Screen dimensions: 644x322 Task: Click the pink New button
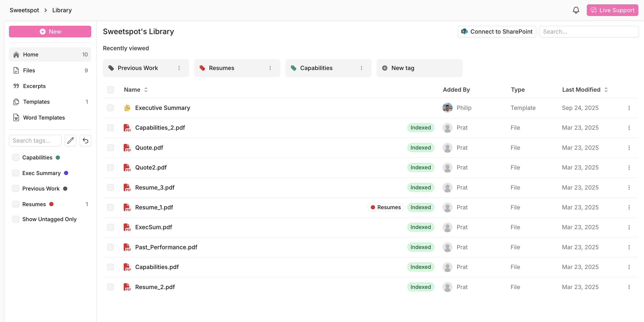[x=50, y=32]
